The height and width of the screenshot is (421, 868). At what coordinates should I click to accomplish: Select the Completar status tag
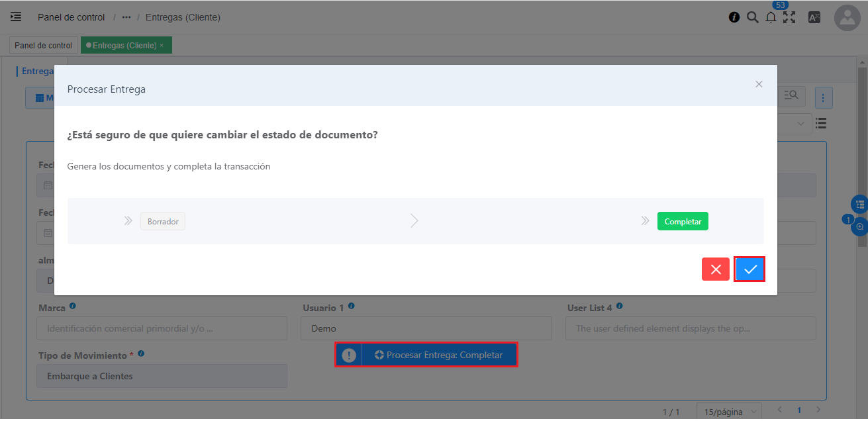tap(683, 222)
